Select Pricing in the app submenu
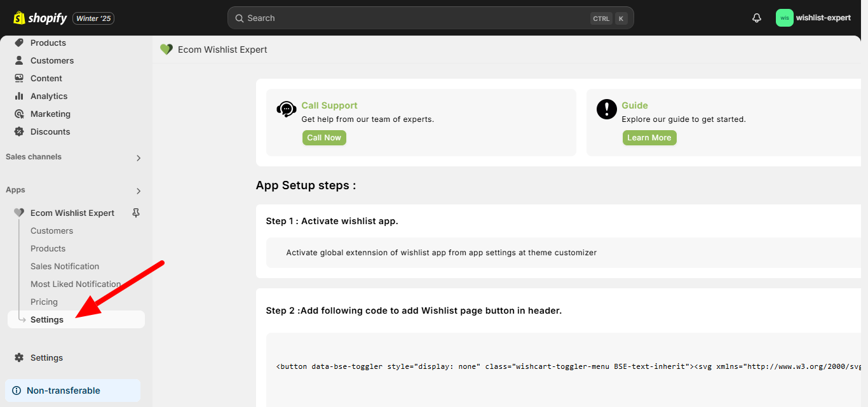 (44, 302)
